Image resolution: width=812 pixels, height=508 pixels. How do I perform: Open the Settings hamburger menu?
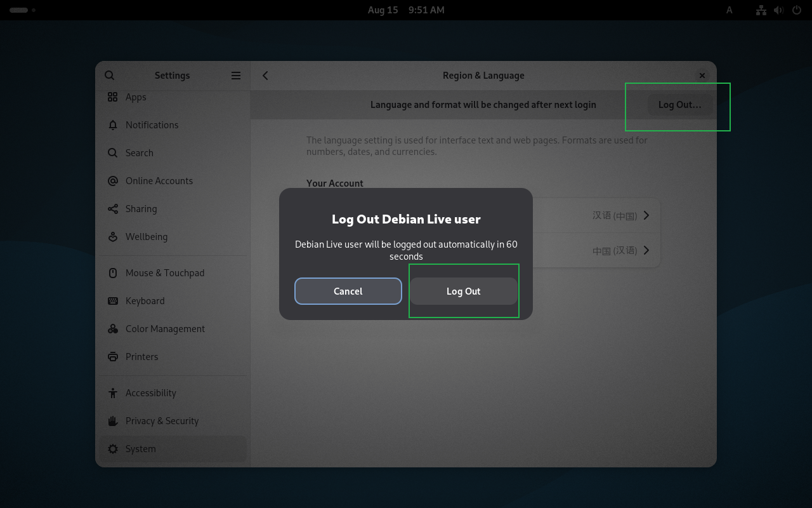click(236, 76)
